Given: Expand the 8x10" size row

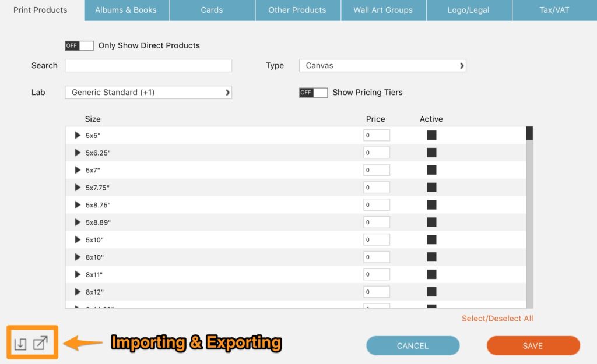Looking at the screenshot, I should click(78, 257).
